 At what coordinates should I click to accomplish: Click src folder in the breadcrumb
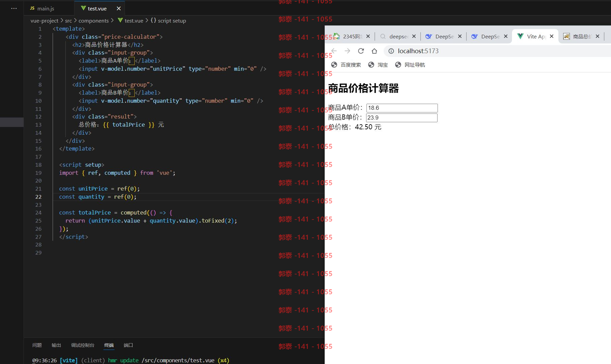(x=68, y=21)
